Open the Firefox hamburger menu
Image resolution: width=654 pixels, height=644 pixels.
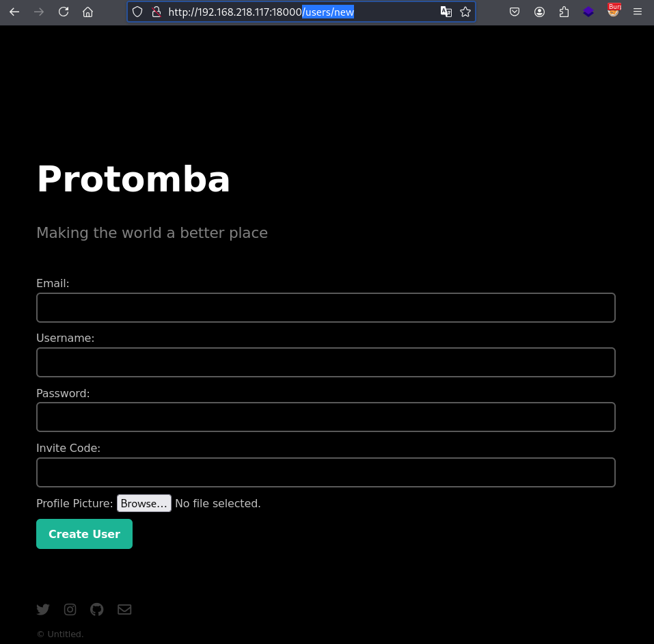[638, 12]
